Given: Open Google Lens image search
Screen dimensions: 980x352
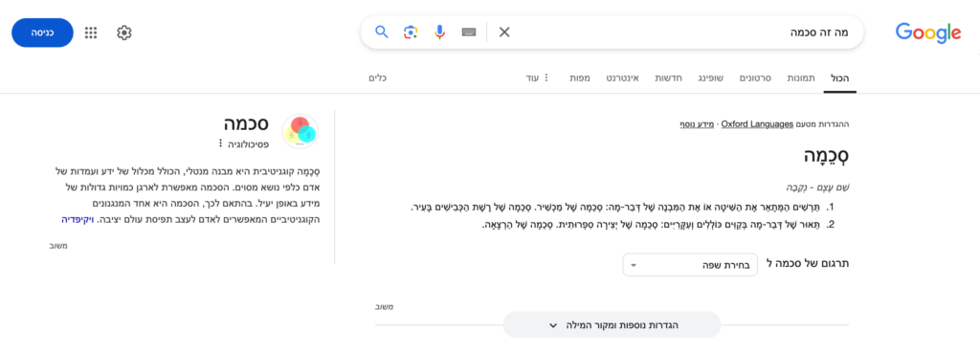Looking at the screenshot, I should point(410,32).
